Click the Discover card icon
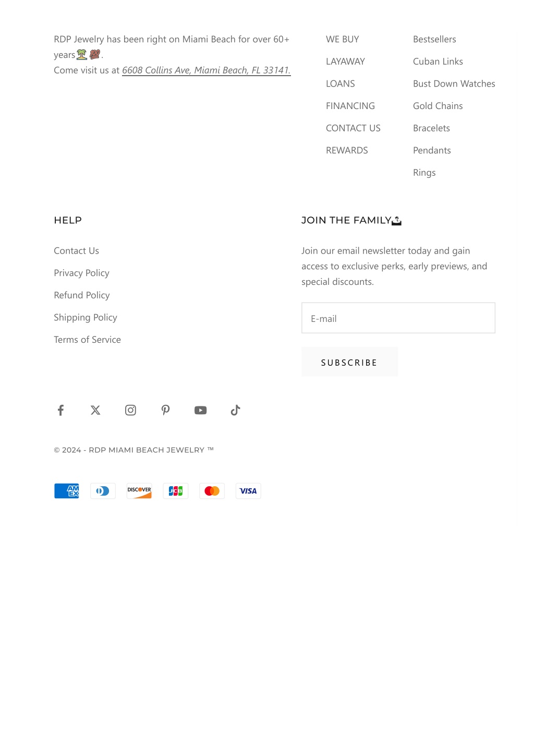 pos(139,491)
